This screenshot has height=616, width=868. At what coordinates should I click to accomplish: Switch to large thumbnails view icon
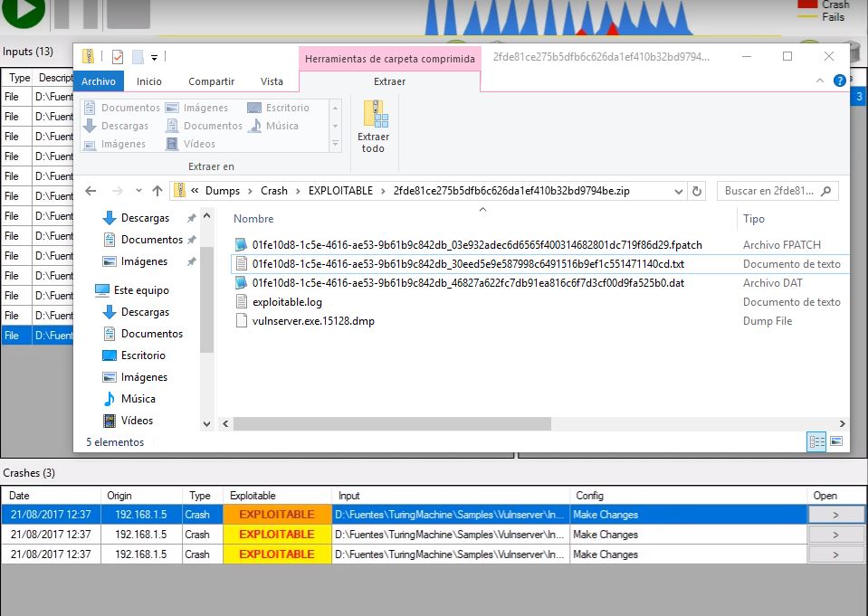pyautogui.click(x=836, y=441)
